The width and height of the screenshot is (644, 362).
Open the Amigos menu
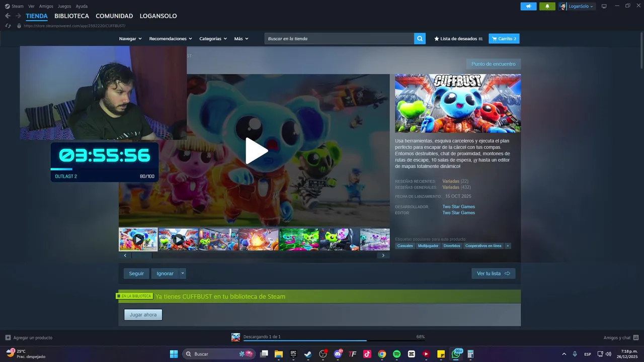46,6
